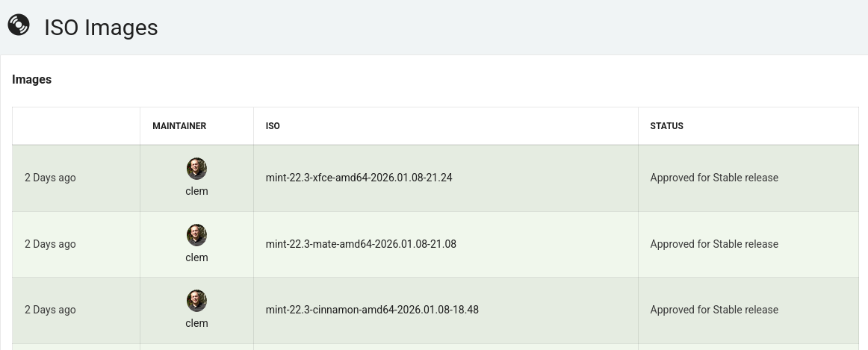Open the mint-22.3-mate-amd64 ISO entry
This screenshot has width=868, height=350.
361,244
